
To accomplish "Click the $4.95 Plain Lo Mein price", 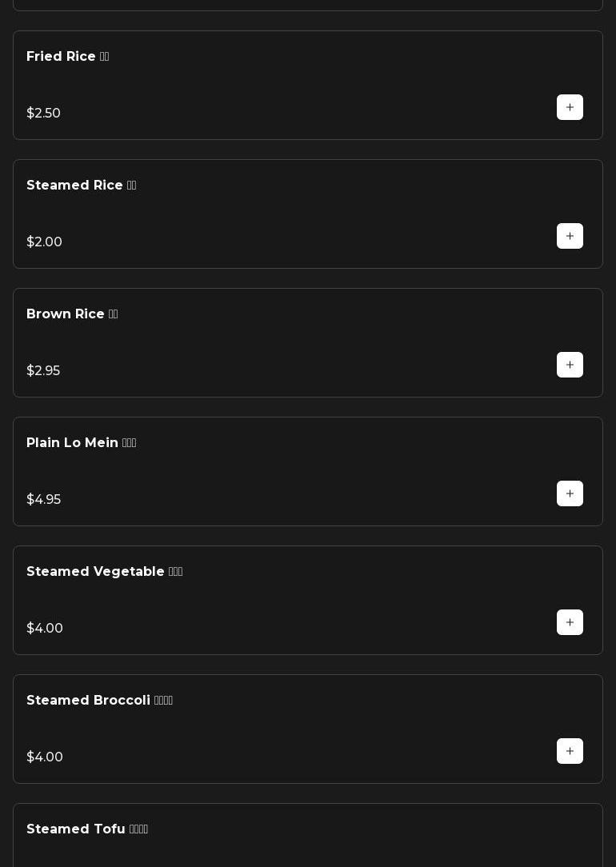I will tap(43, 500).
